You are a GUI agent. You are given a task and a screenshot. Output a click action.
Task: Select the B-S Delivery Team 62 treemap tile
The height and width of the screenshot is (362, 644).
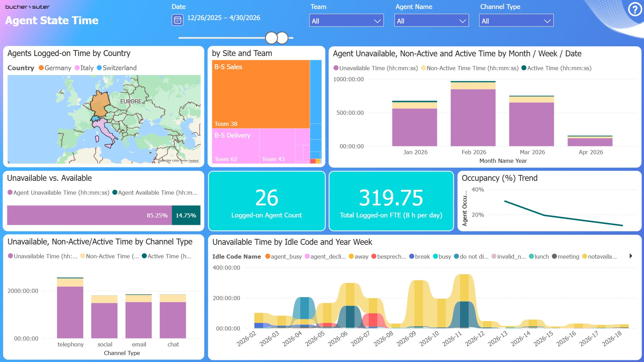(236, 146)
